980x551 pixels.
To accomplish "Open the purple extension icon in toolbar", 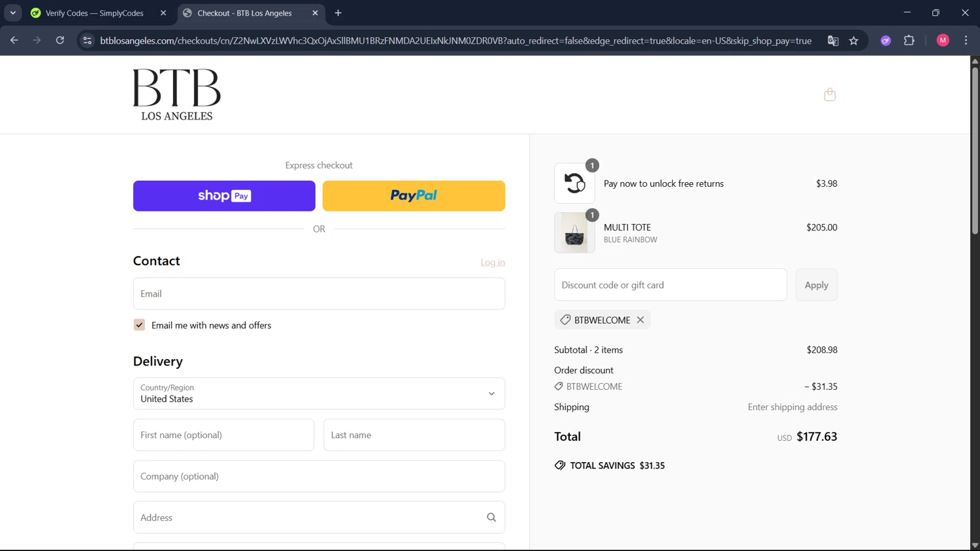I will (x=886, y=40).
